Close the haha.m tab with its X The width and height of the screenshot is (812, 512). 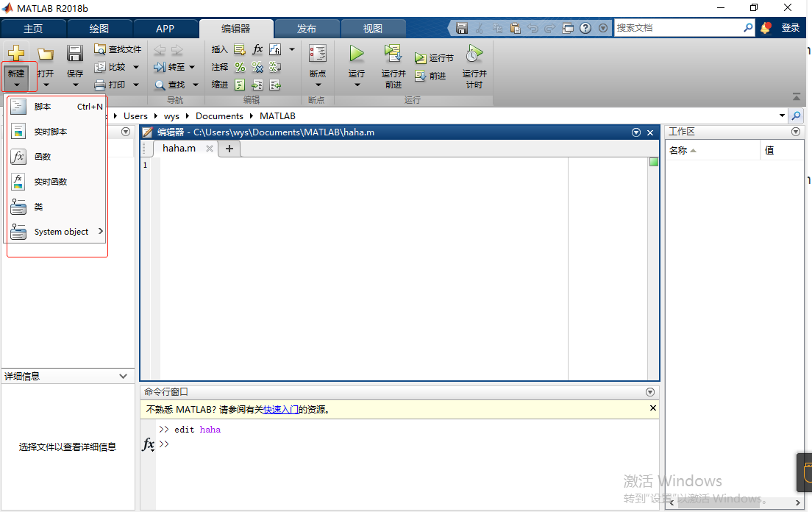[x=210, y=149]
